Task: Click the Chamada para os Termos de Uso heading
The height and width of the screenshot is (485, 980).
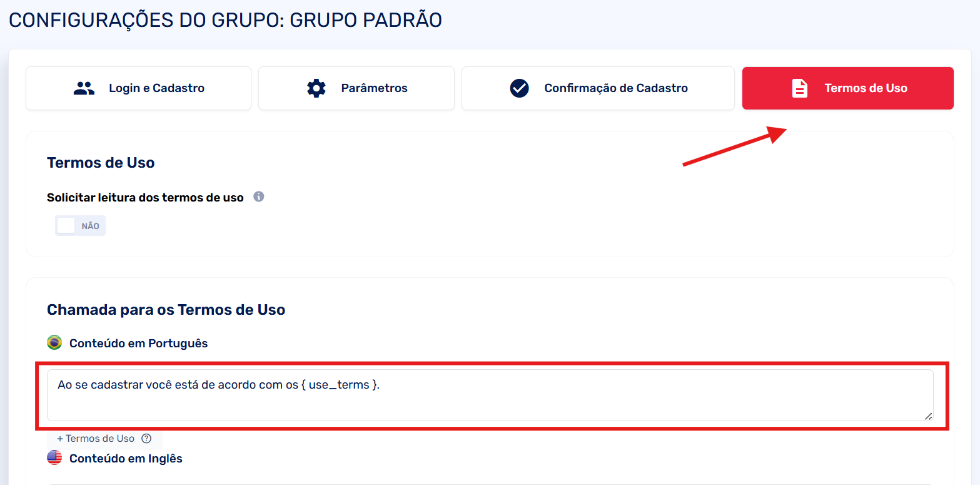Action: click(x=166, y=310)
